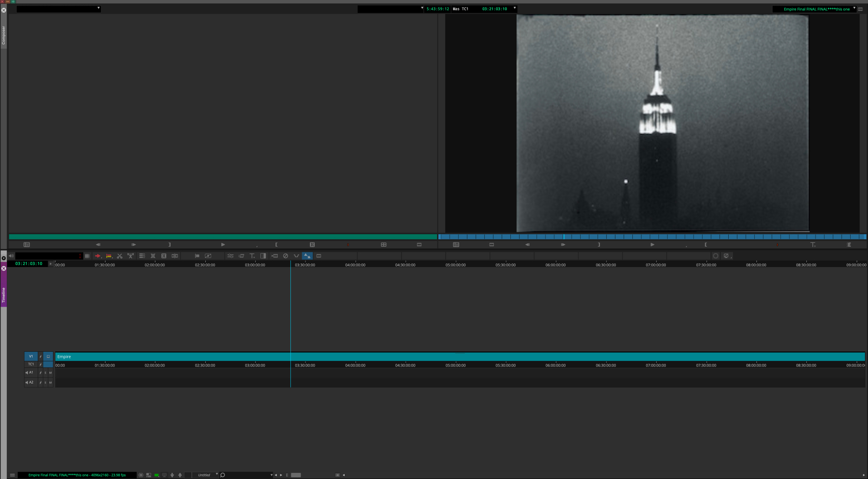The image size is (868, 479).
Task: Toggle the V1 video monitor icon
Action: (x=48, y=357)
